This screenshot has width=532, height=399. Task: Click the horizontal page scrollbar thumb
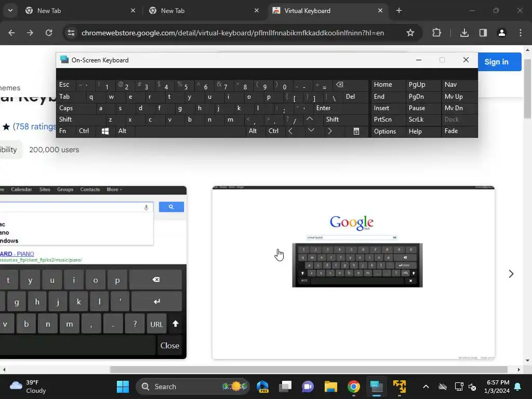pyautogui.click(x=309, y=369)
